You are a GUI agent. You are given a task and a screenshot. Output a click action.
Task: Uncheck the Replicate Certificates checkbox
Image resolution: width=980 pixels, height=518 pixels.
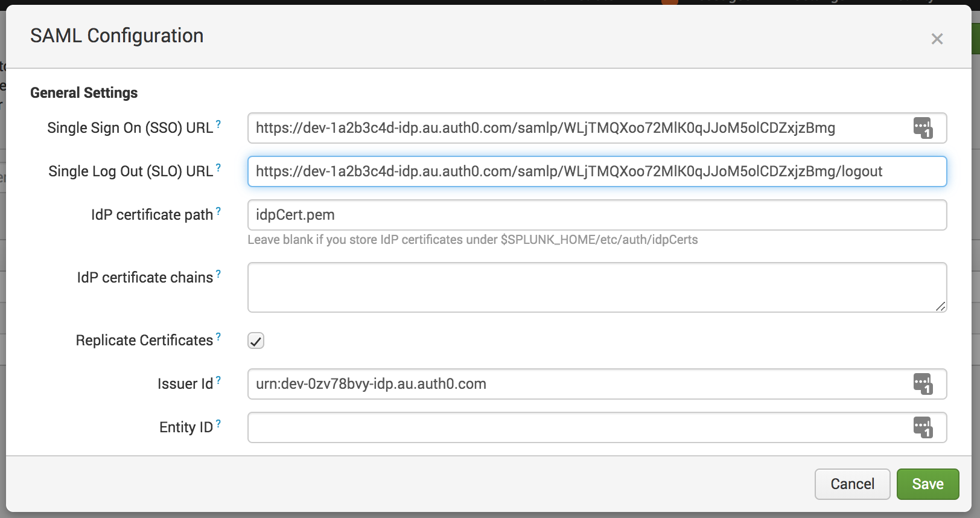256,341
